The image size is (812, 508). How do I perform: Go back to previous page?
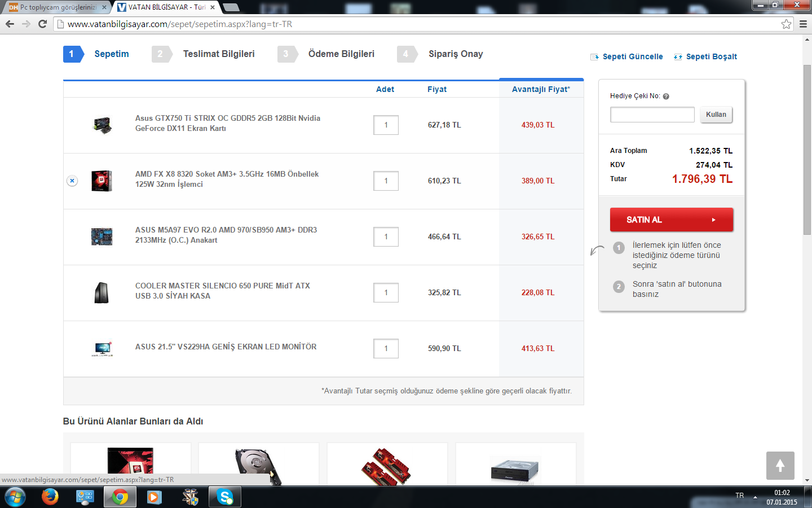pyautogui.click(x=10, y=24)
